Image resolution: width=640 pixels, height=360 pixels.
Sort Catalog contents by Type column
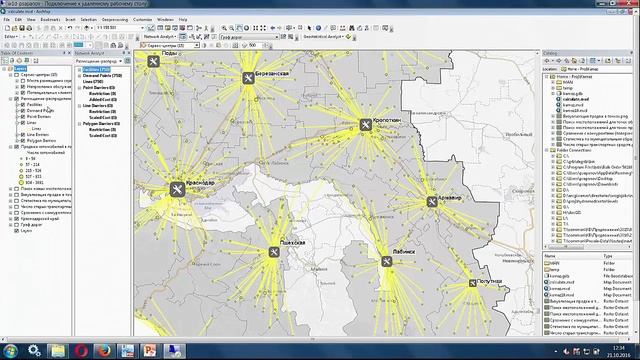[617, 256]
